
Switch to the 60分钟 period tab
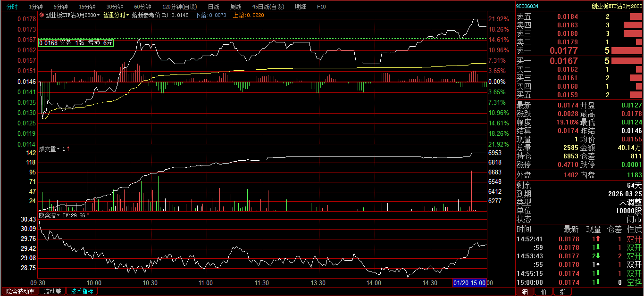(x=142, y=7)
